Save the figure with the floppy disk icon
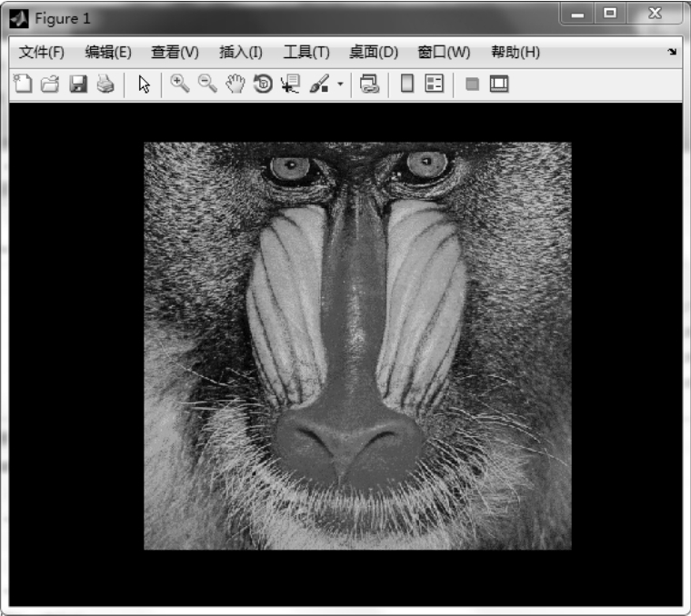 (78, 84)
